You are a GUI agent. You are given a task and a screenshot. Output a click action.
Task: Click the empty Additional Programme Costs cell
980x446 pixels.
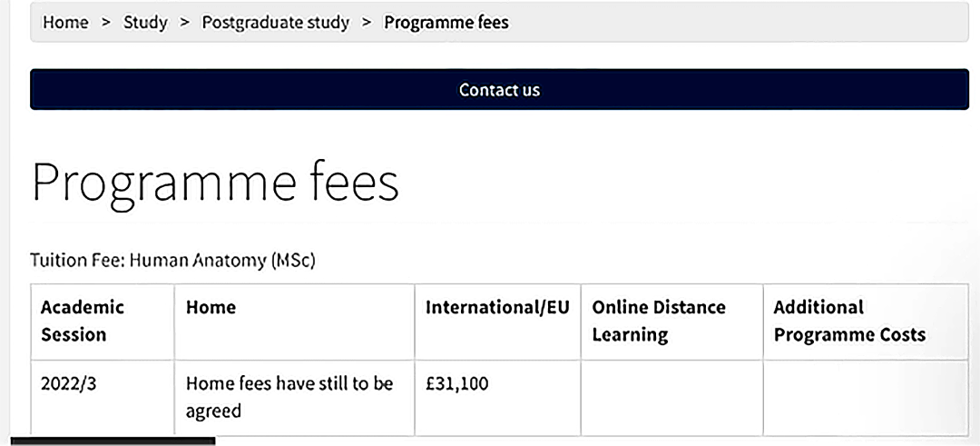point(866,398)
